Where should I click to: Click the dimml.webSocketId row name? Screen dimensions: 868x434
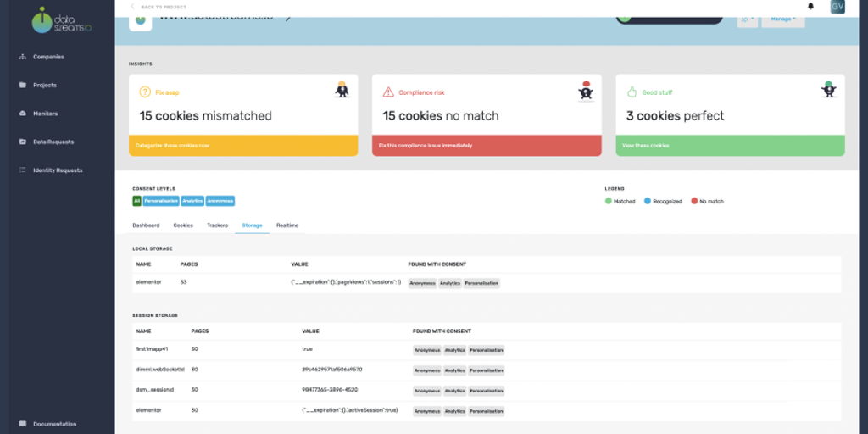160,370
